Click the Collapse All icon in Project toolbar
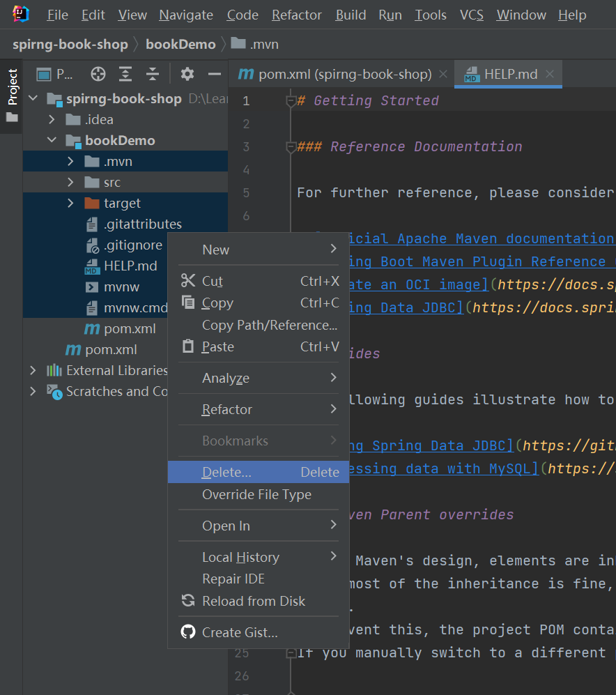 point(153,74)
